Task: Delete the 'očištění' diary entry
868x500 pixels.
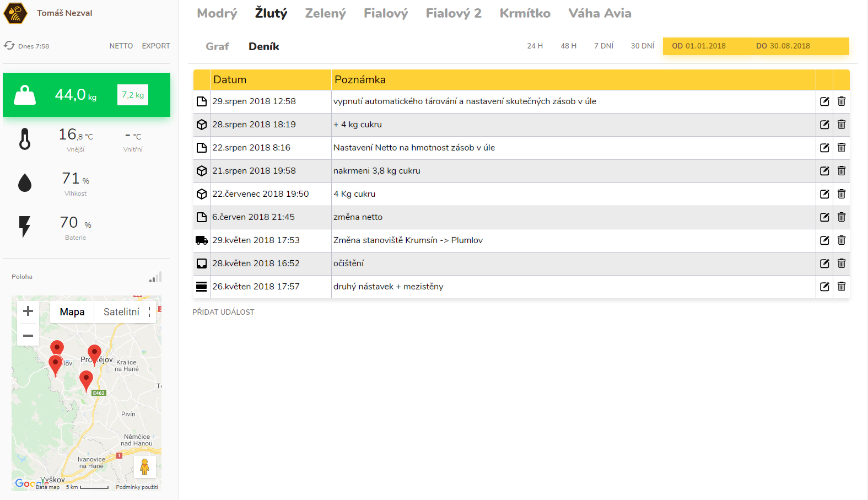Action: click(x=841, y=264)
